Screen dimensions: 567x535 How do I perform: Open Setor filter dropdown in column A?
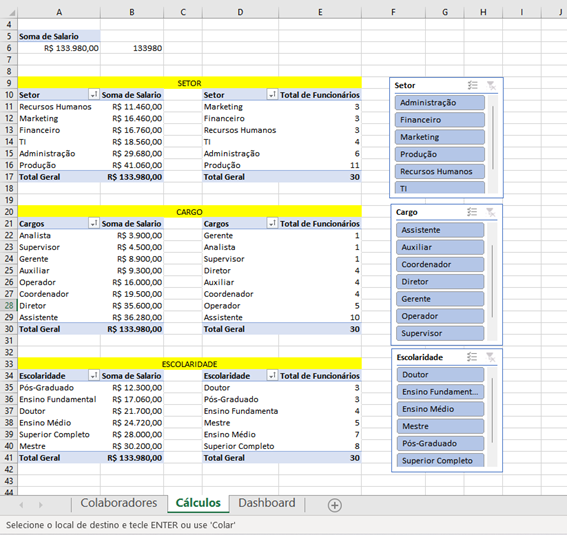[x=94, y=95]
